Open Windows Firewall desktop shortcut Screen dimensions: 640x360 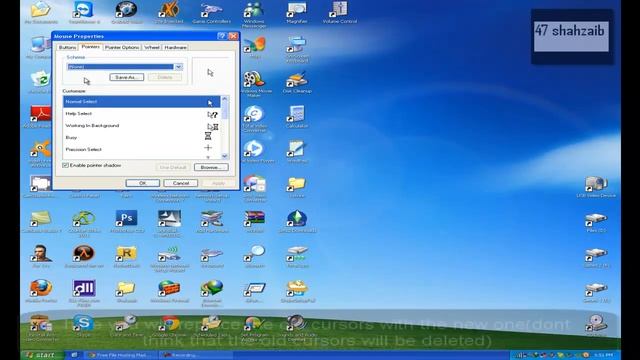coord(169,291)
